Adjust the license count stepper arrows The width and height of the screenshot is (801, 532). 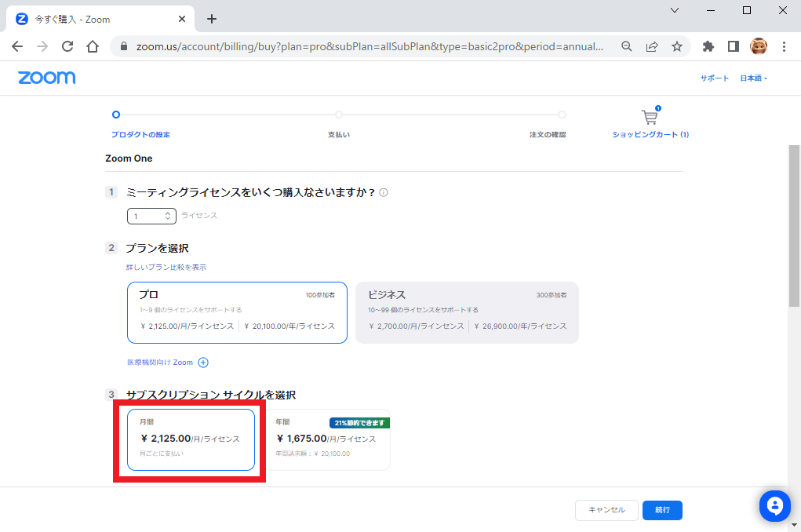click(168, 216)
